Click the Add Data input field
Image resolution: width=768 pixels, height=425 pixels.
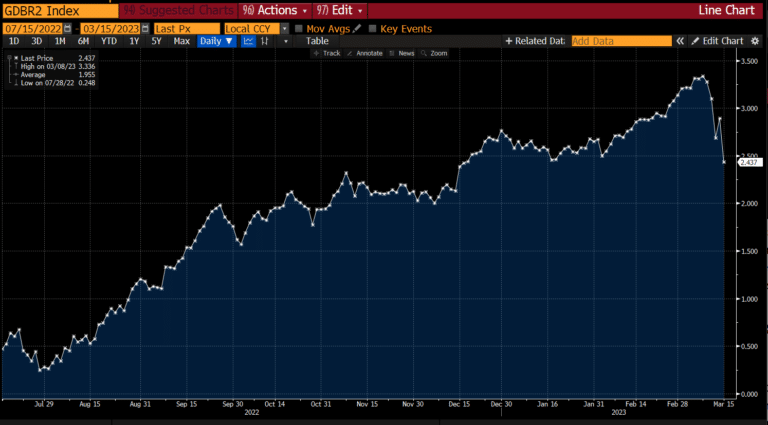coord(622,41)
